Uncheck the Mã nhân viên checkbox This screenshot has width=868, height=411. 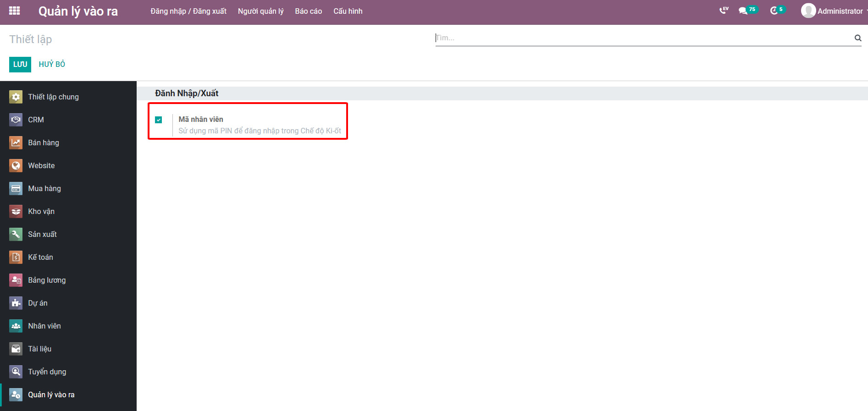coord(159,120)
